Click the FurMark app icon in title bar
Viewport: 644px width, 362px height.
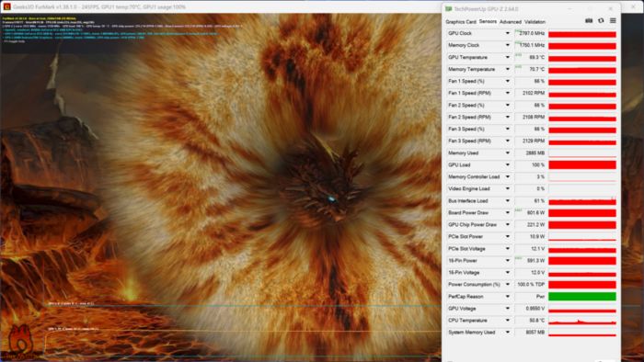6,6
